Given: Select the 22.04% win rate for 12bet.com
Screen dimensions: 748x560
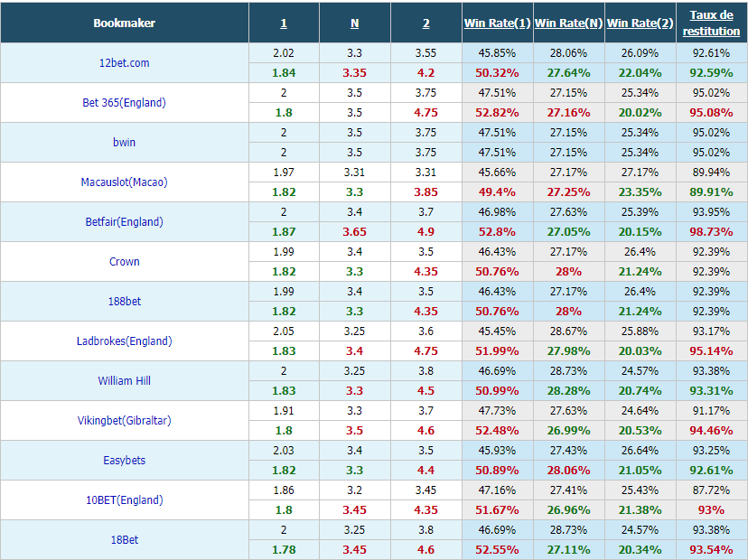Looking at the screenshot, I should [x=640, y=73].
